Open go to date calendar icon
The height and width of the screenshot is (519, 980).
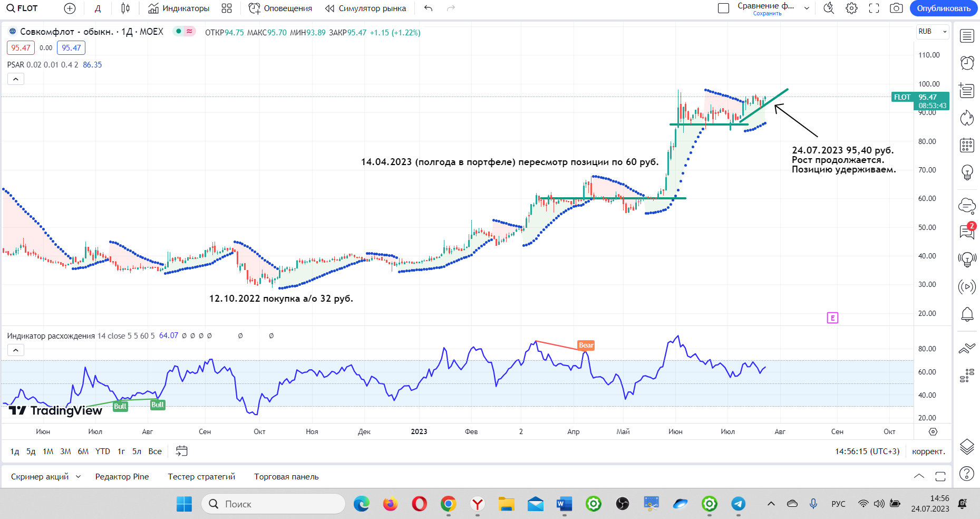(x=181, y=451)
